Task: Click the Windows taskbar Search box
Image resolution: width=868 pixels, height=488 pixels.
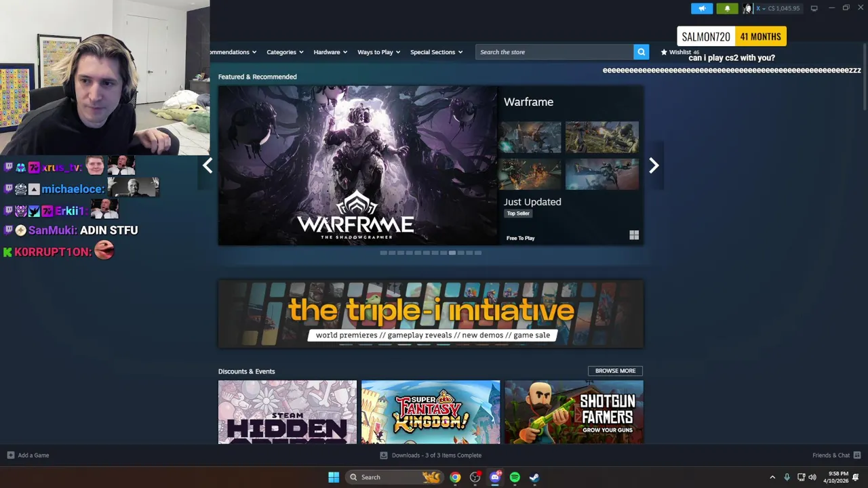Action: (x=394, y=477)
